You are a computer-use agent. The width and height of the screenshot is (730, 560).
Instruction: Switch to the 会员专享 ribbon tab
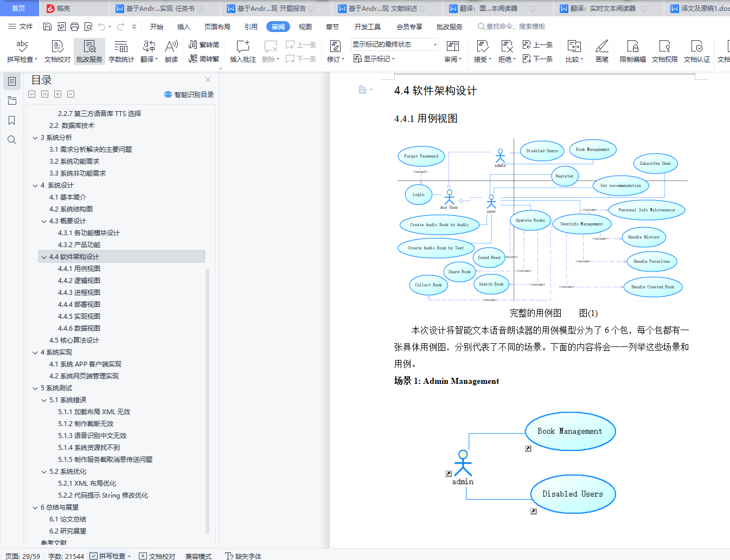click(x=409, y=27)
